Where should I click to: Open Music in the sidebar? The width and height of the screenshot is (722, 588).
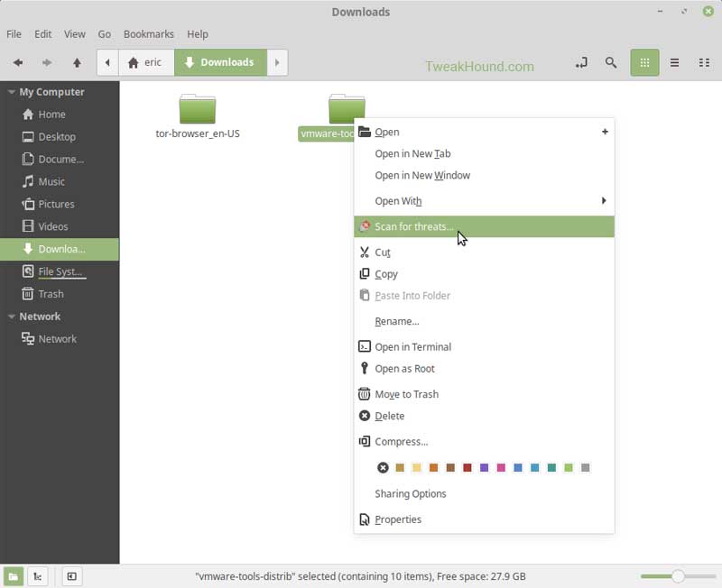pos(60,182)
